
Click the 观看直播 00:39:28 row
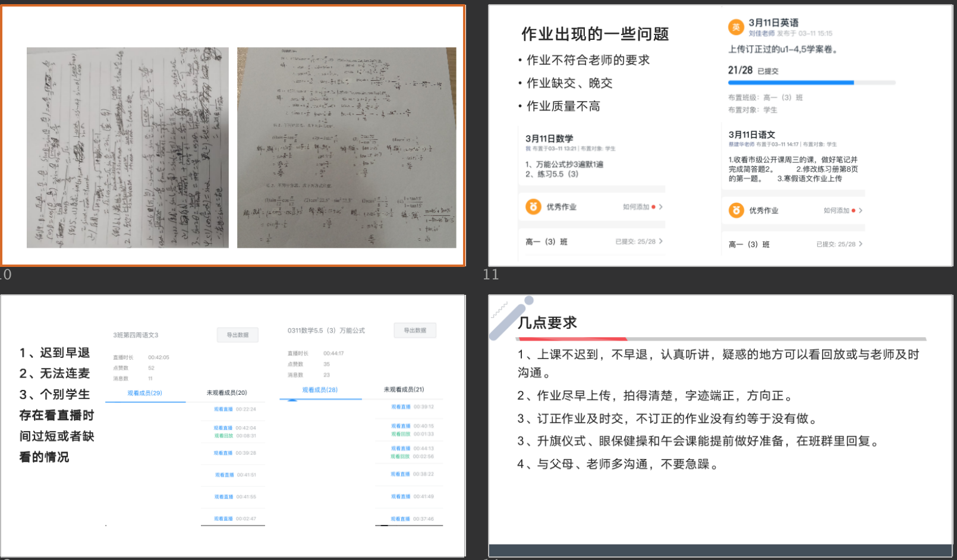(235, 453)
